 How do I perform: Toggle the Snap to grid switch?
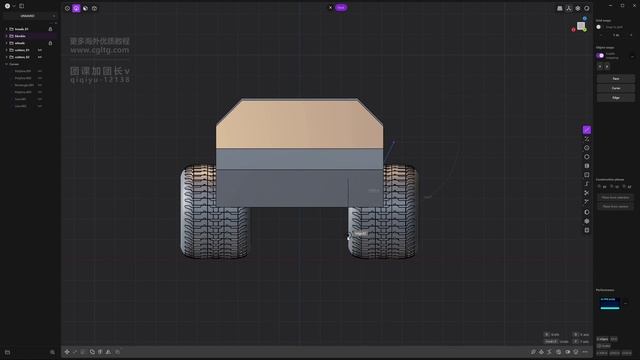pyautogui.click(x=599, y=27)
